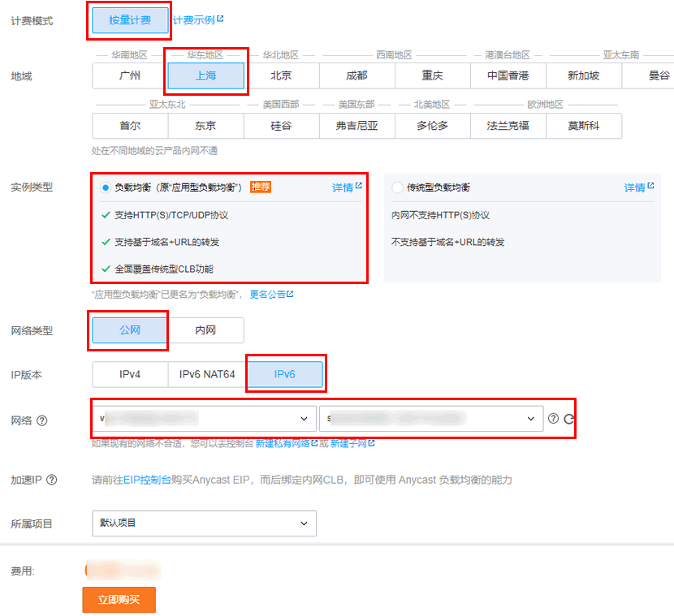Choose 重庆 region

pyautogui.click(x=433, y=75)
